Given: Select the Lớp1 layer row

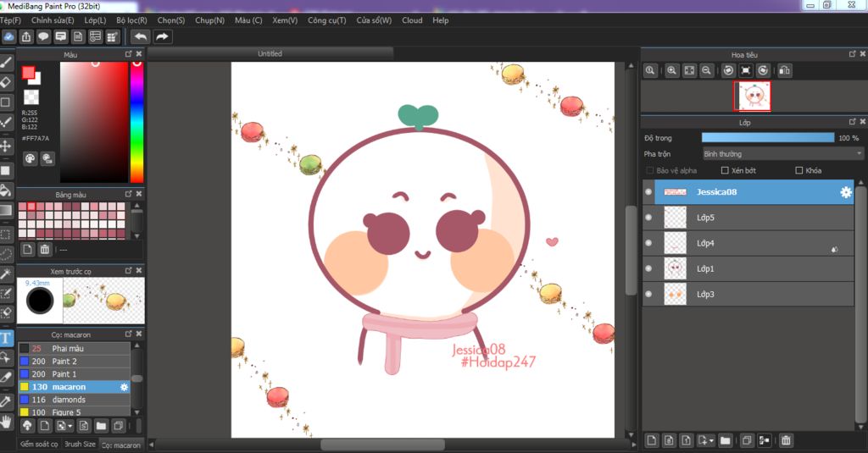Looking at the screenshot, I should point(748,268).
